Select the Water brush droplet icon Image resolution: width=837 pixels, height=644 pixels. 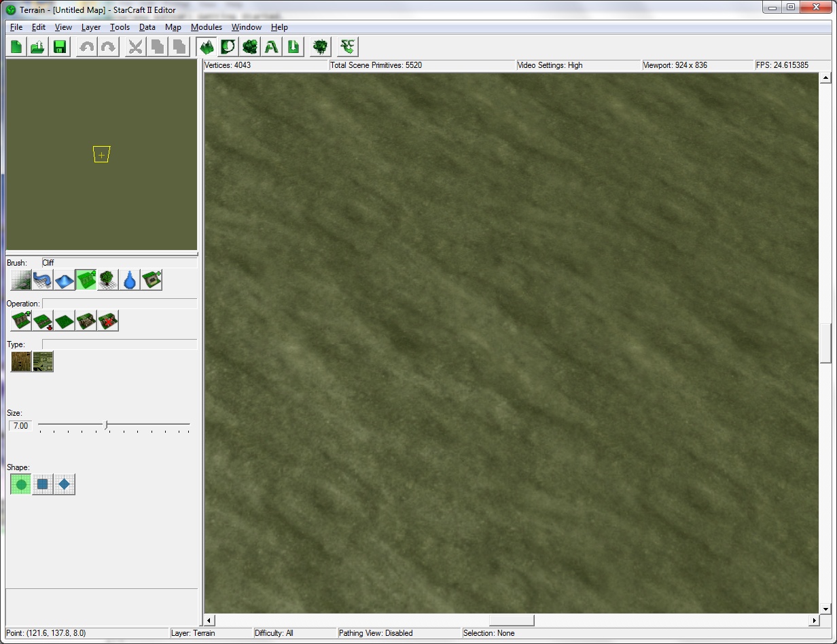pos(130,280)
